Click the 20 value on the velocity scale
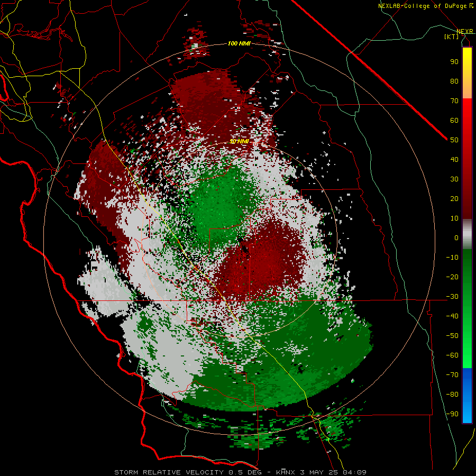This screenshot has width=476, height=476. point(454,198)
